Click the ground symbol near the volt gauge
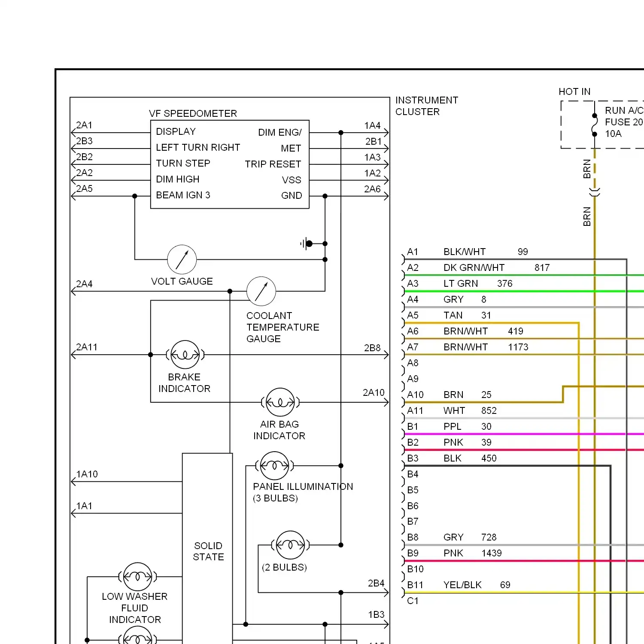 coord(307,243)
